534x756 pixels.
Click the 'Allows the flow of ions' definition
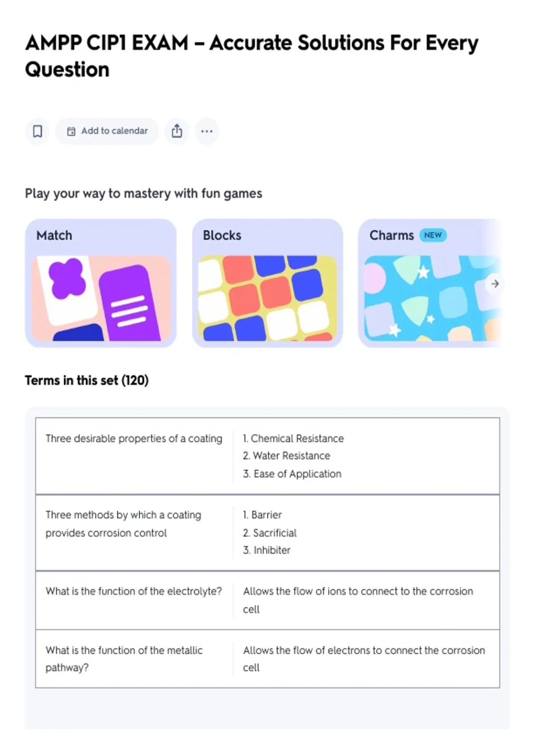[358, 600]
